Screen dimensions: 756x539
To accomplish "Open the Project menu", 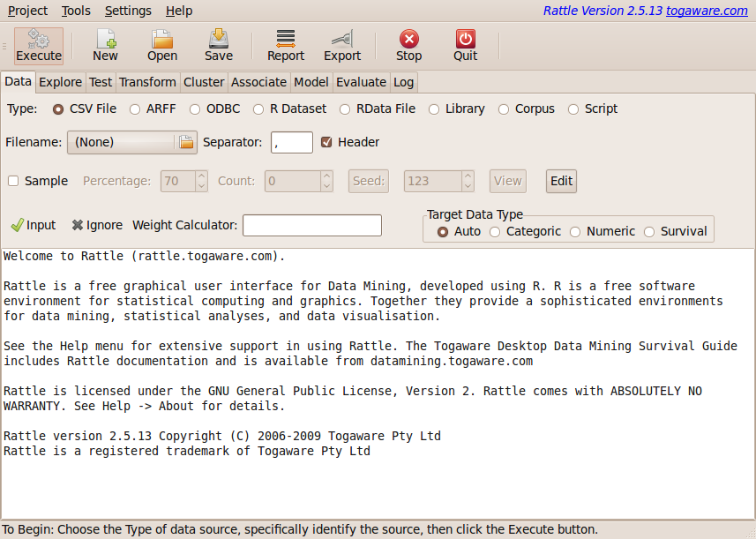I will coord(26,11).
